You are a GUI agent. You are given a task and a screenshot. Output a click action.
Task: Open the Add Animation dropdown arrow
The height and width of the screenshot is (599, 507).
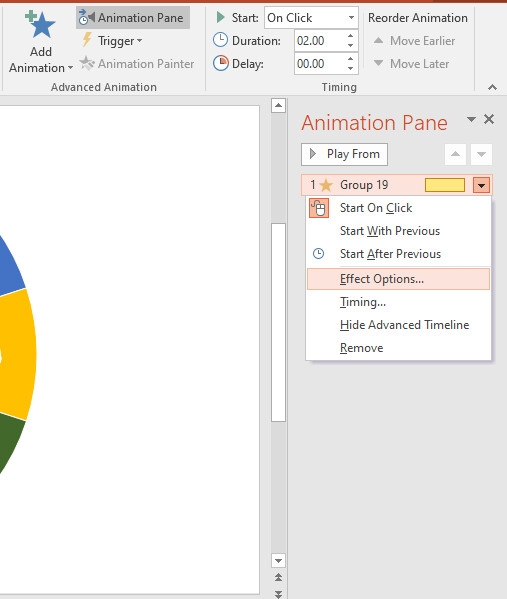coord(70,68)
